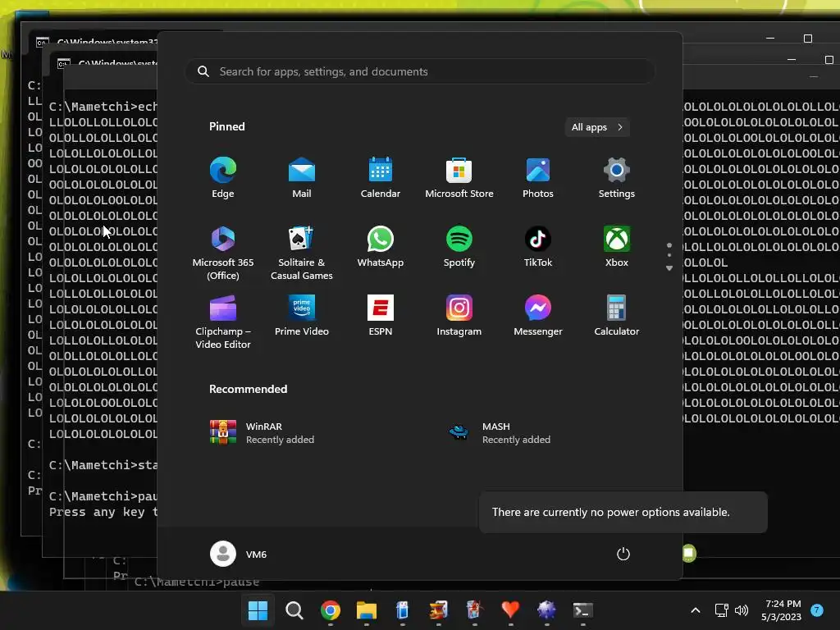Show All apps list

tap(597, 127)
